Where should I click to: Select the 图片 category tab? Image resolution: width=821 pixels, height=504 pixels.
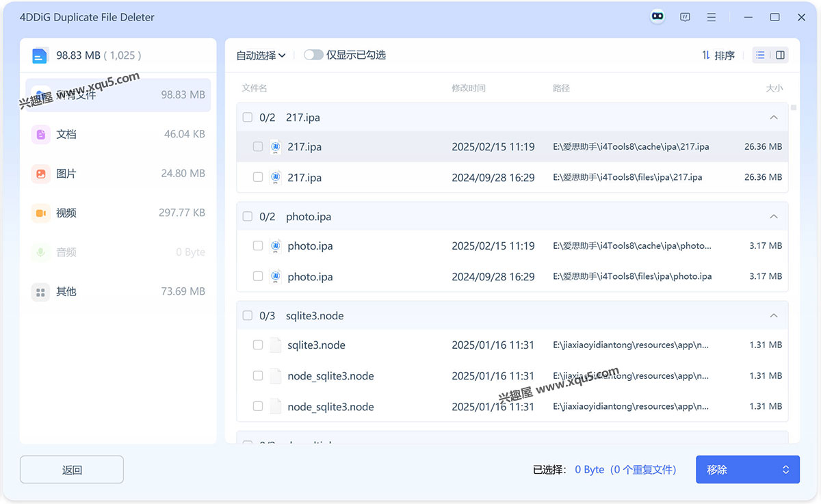click(x=118, y=174)
